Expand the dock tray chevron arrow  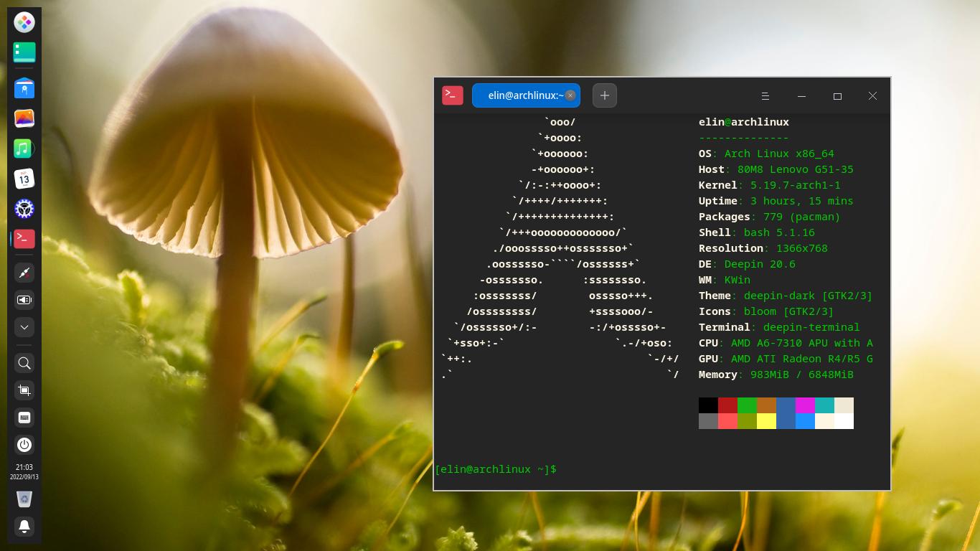coord(24,327)
